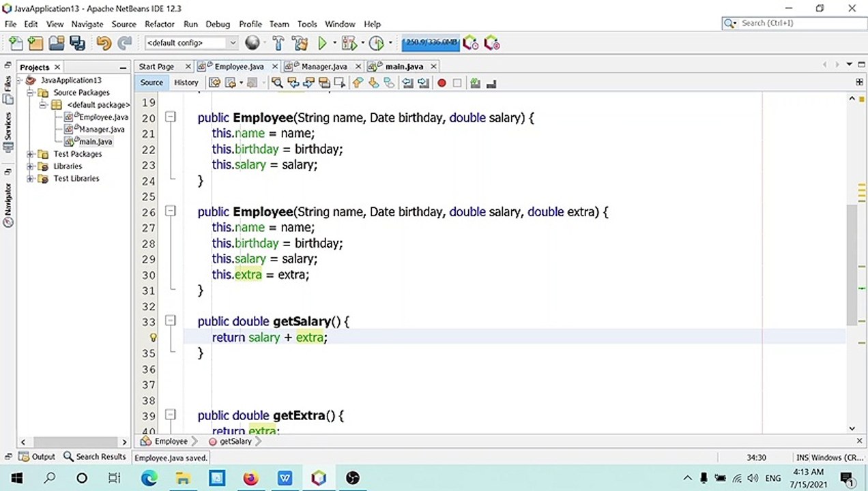
Task: Expand the Test Packages node
Action: point(31,154)
